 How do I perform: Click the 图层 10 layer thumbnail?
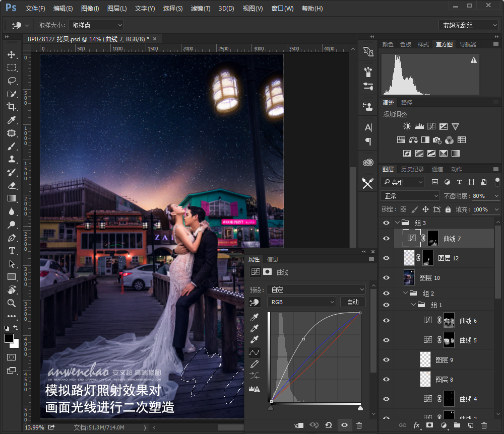[x=409, y=277]
